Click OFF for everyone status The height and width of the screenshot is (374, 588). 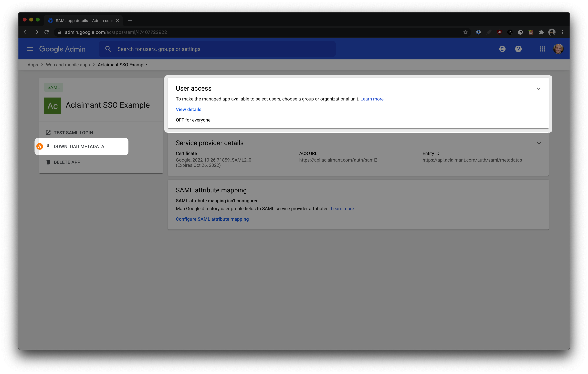193,120
